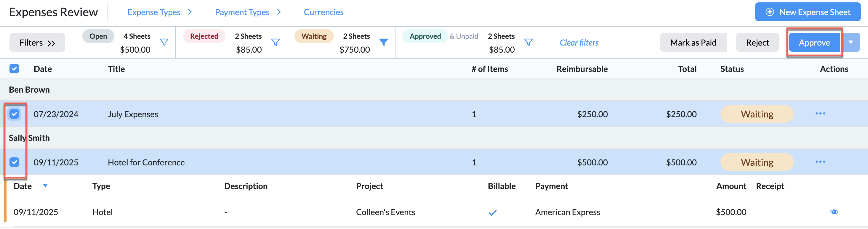The height and width of the screenshot is (229, 868).
Task: Click the Open sheets filter funnel icon
Action: point(164,42)
